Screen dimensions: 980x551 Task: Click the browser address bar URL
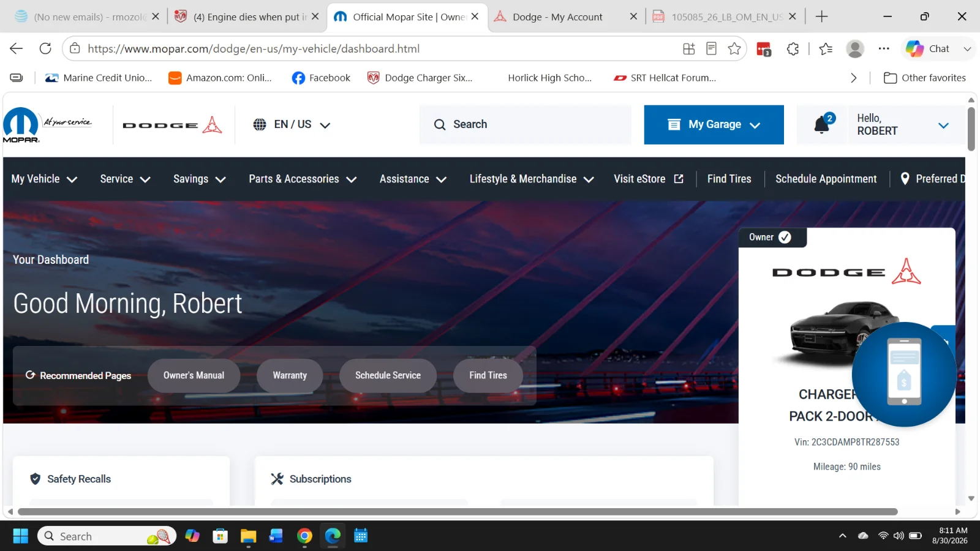click(254, 48)
